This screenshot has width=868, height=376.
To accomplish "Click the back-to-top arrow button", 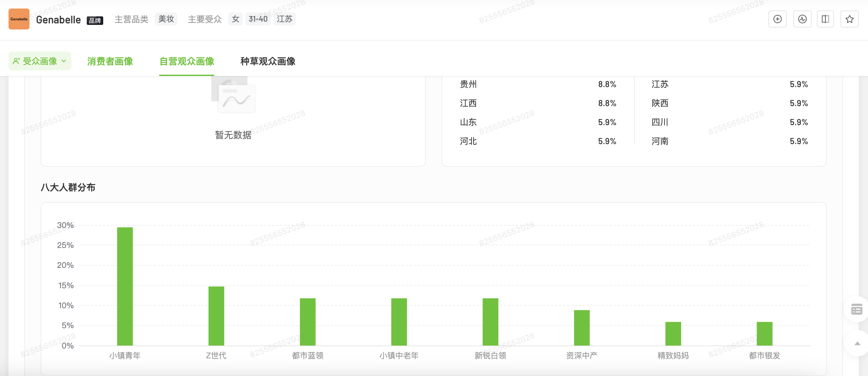I will tap(857, 343).
